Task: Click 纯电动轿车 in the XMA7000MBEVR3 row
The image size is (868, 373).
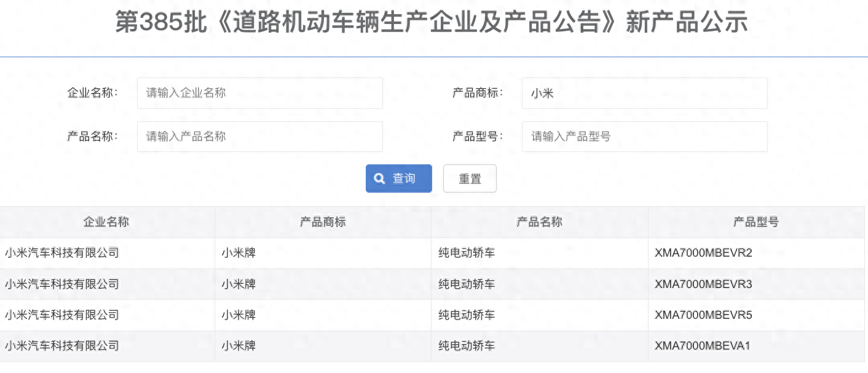Action: pos(467,284)
